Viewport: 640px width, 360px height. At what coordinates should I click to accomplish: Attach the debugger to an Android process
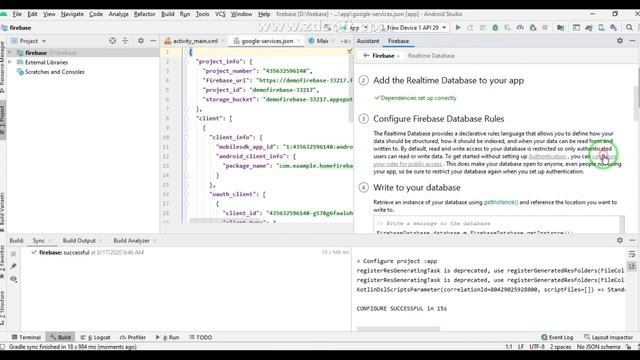(532, 27)
